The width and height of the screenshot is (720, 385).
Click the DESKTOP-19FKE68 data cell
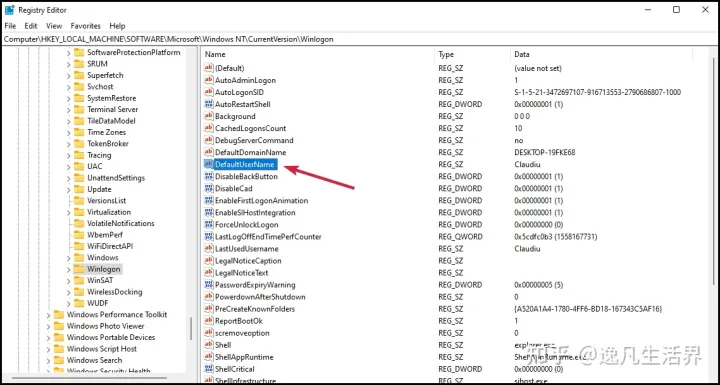click(545, 153)
